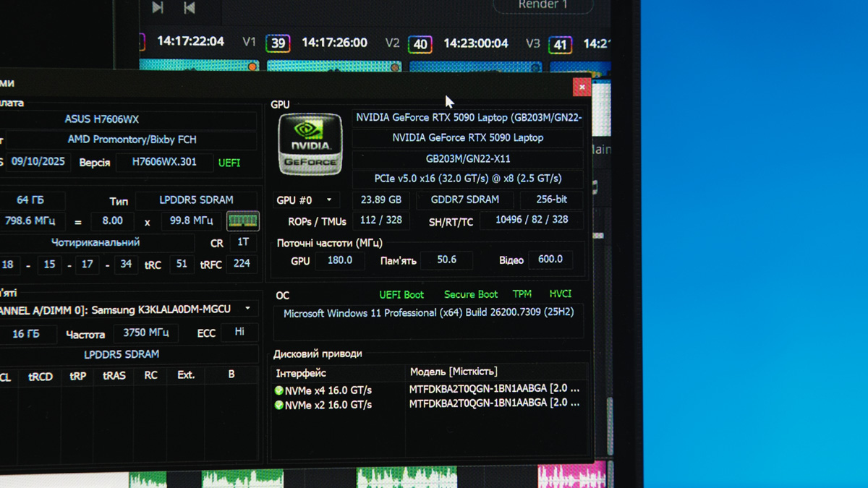Click the video clock value 600.0
Image resolution: width=868 pixels, height=488 pixels.
(550, 260)
